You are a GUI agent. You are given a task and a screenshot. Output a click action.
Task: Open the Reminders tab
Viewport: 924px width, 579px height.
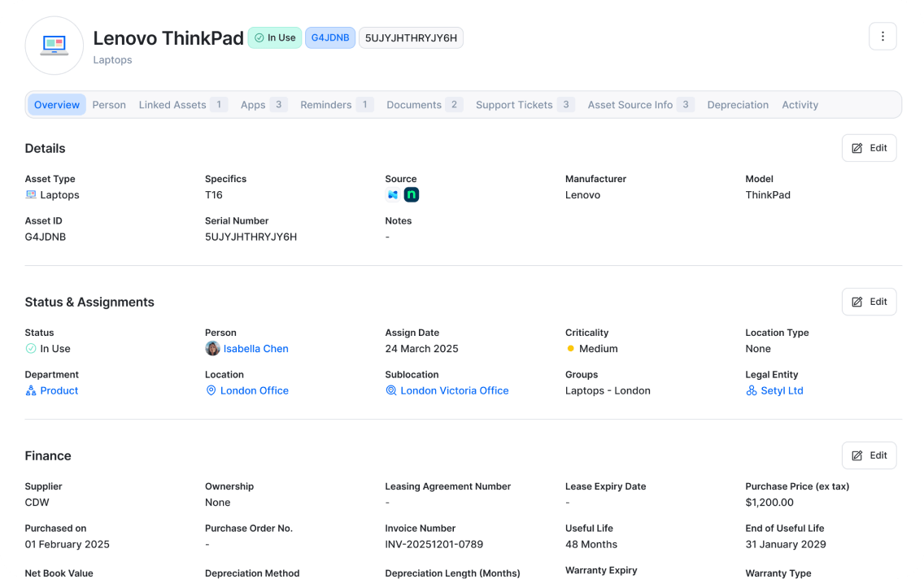[337, 105]
